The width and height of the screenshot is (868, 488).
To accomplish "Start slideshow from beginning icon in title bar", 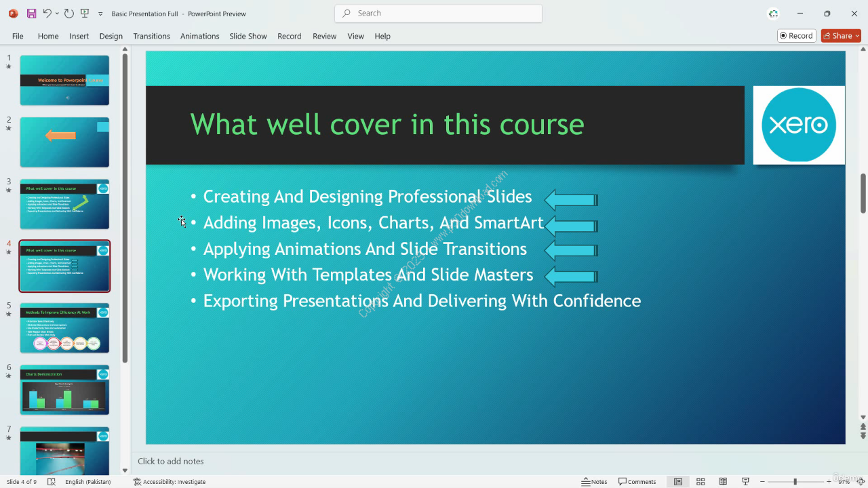I will pyautogui.click(x=85, y=14).
